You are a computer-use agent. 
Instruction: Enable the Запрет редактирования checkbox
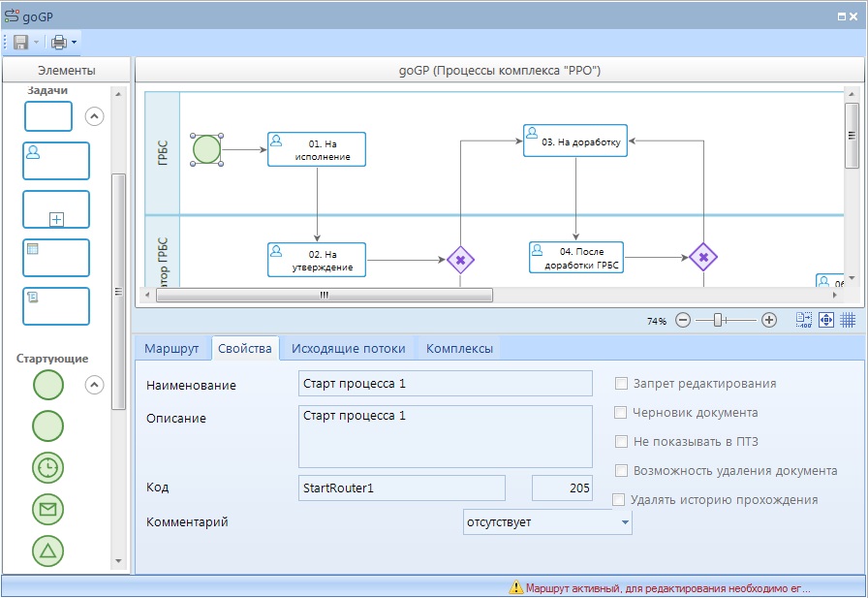[622, 384]
